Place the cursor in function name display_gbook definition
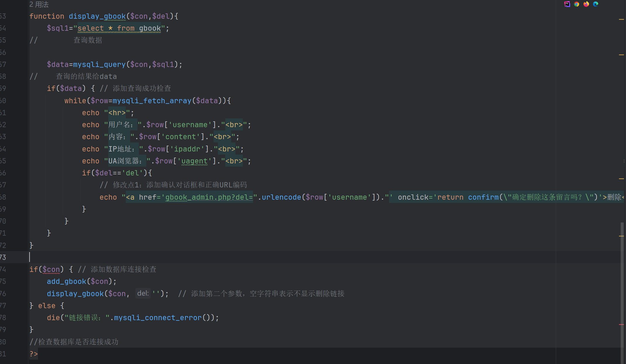Viewport: 626px width, 364px height. tap(97, 16)
